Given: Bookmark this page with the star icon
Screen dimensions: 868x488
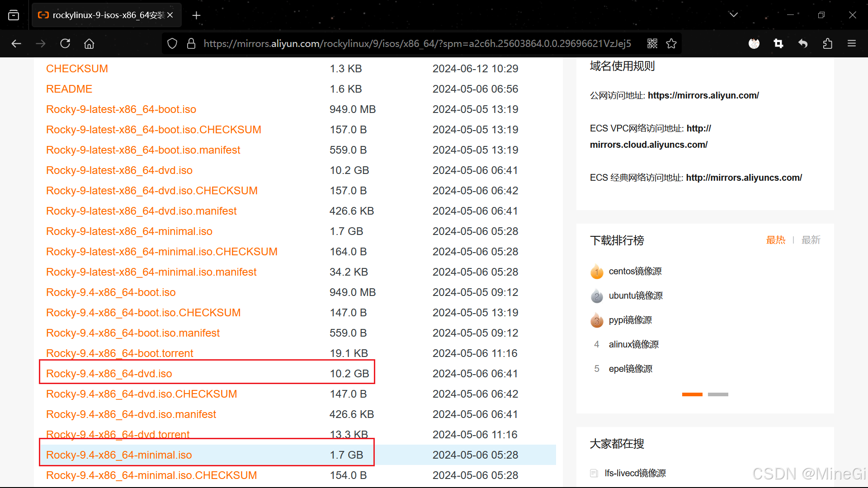Looking at the screenshot, I should pos(671,43).
